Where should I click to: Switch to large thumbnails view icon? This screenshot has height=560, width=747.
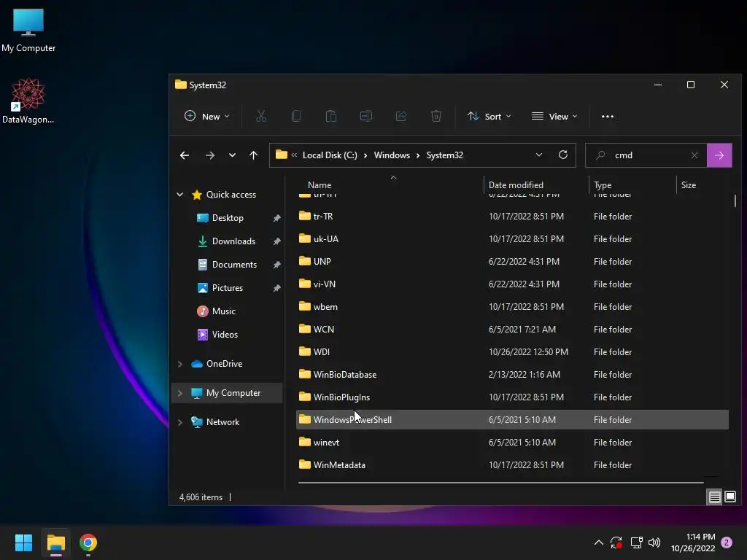click(729, 497)
